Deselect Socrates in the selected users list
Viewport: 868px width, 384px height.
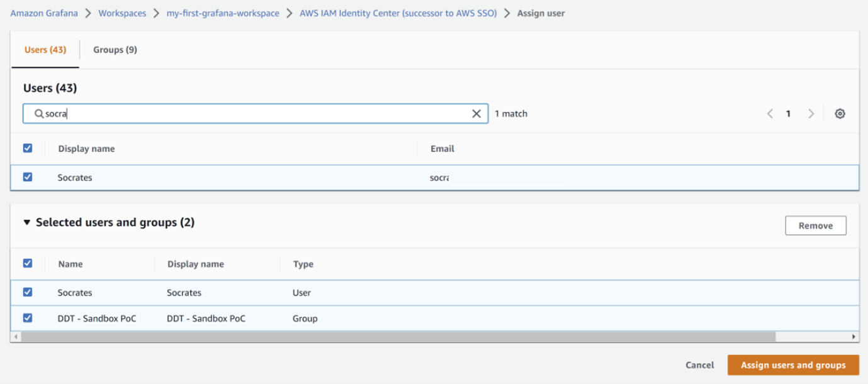[28, 292]
